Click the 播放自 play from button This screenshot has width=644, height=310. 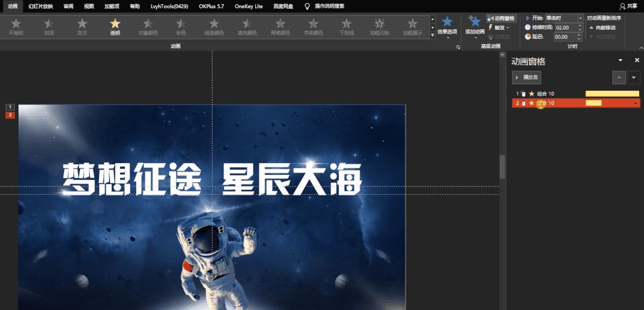(526, 77)
